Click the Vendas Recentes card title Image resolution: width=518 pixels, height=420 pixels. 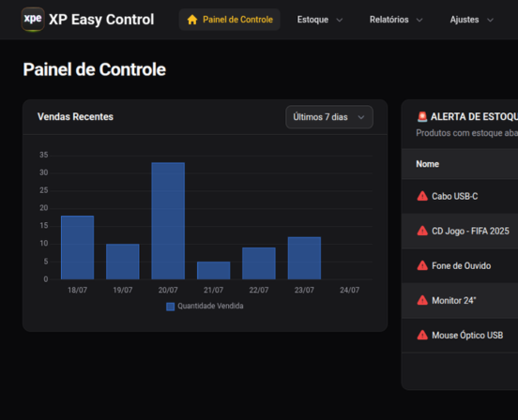coord(75,117)
